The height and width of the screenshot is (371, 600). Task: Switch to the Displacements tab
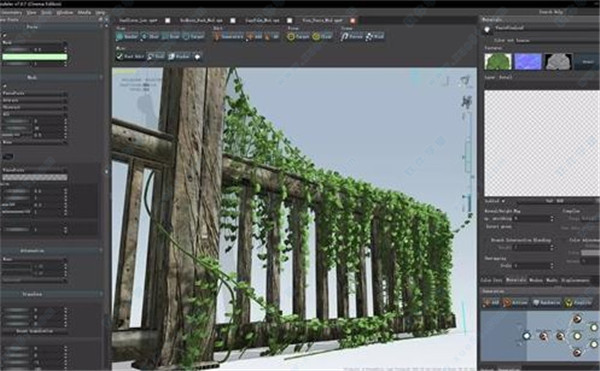(x=575, y=280)
